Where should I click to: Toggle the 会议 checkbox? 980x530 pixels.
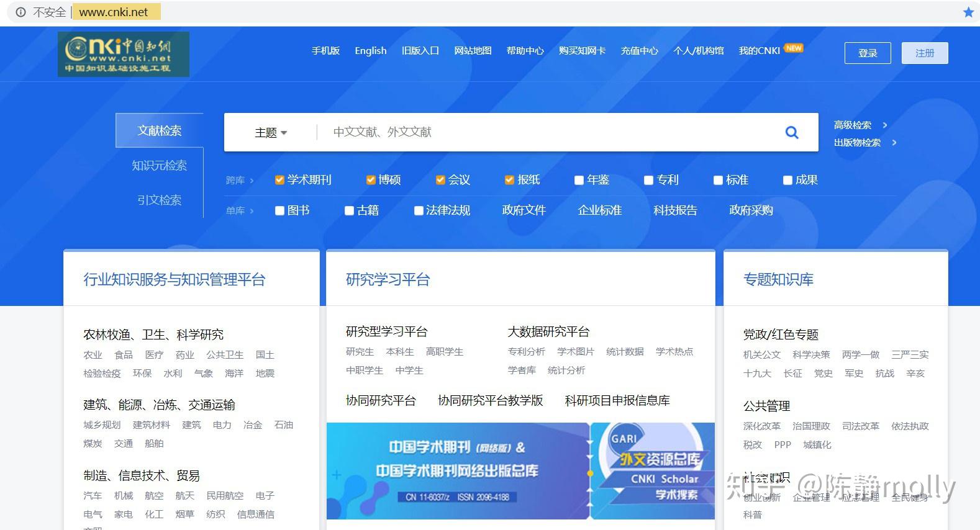tap(440, 180)
